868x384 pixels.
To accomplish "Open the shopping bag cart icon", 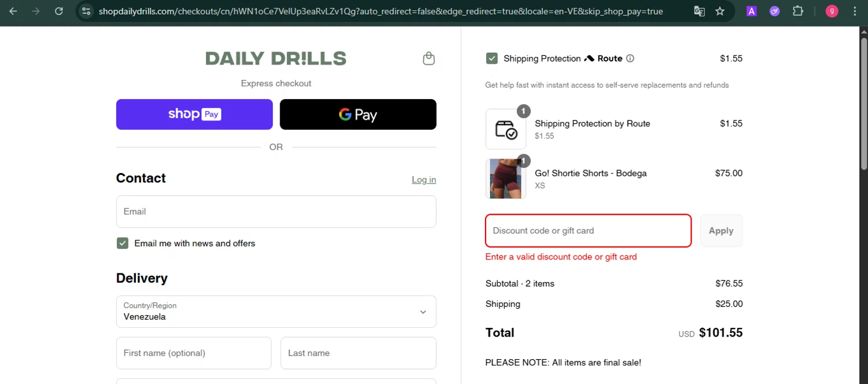I will 429,58.
